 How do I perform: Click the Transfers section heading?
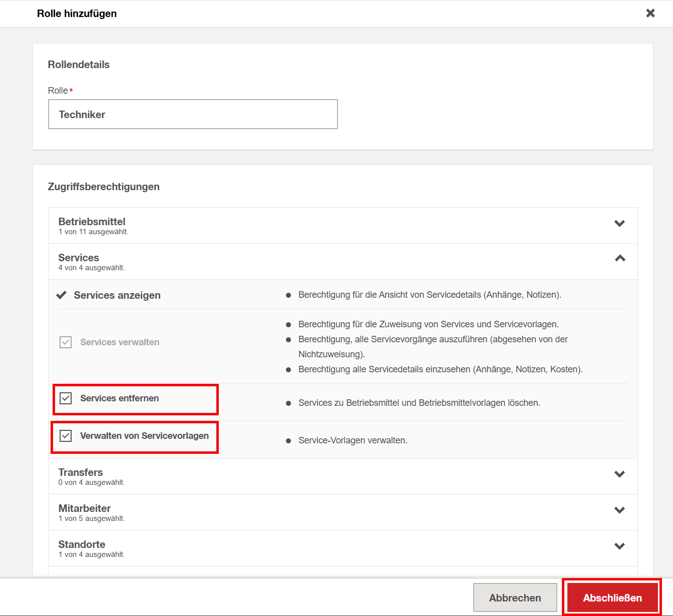[81, 472]
